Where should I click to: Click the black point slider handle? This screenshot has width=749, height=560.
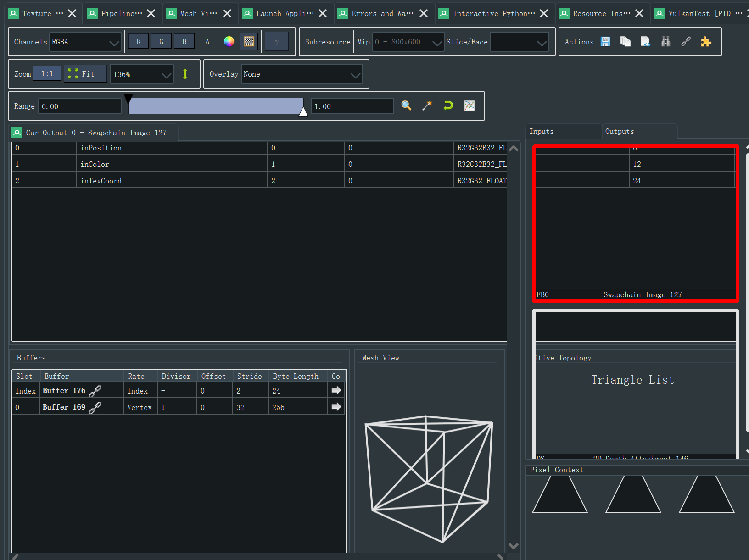(x=129, y=99)
